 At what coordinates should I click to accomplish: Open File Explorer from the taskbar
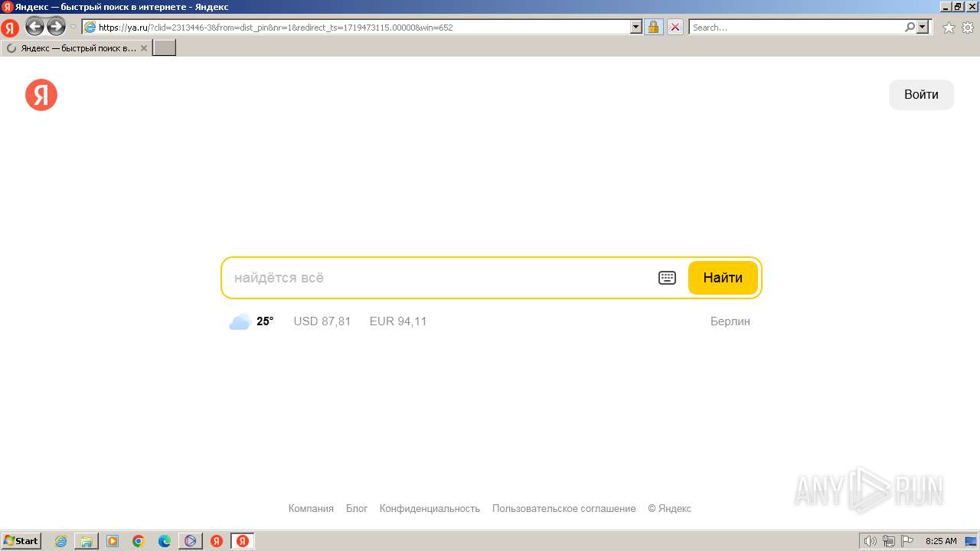pos(87,541)
